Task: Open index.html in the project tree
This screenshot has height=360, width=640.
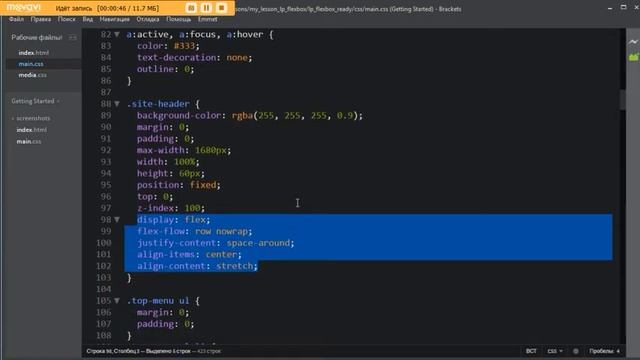Action: click(31, 130)
